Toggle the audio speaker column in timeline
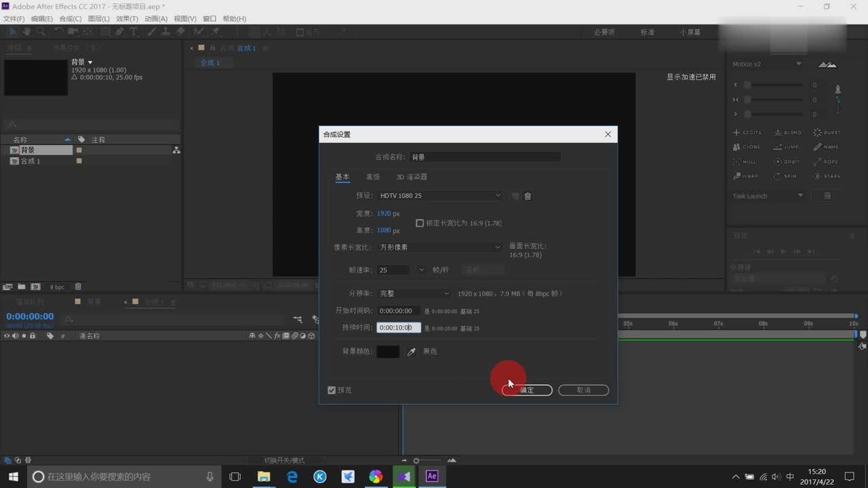 coord(16,336)
